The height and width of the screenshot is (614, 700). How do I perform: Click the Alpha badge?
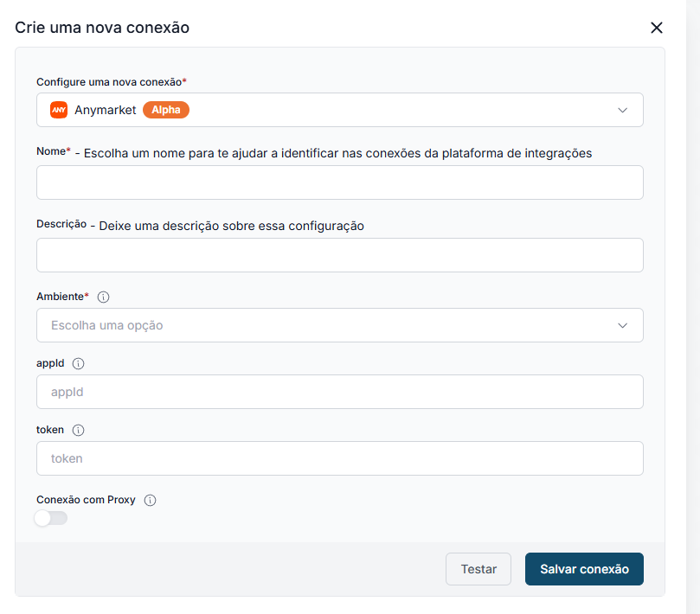166,110
